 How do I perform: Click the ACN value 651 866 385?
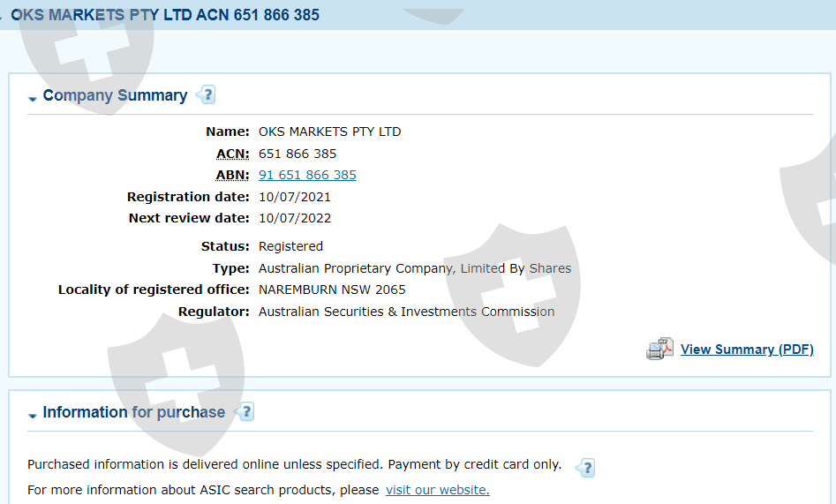[297, 154]
